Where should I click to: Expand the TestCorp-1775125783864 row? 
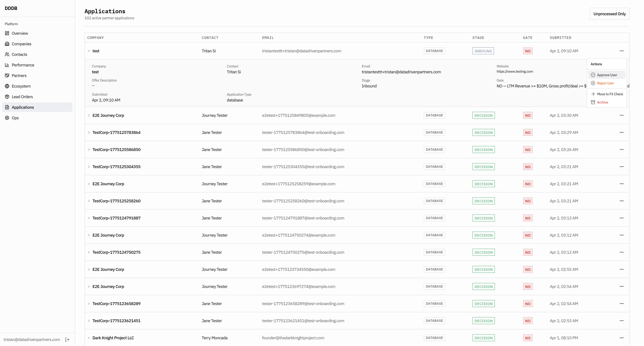pos(89,132)
